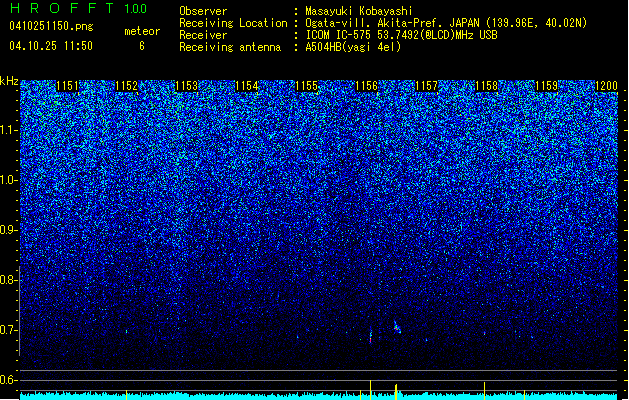Click the 0.7 kHz frequency tick label
This screenshot has width=629, height=400.
pyautogui.click(x=9, y=330)
